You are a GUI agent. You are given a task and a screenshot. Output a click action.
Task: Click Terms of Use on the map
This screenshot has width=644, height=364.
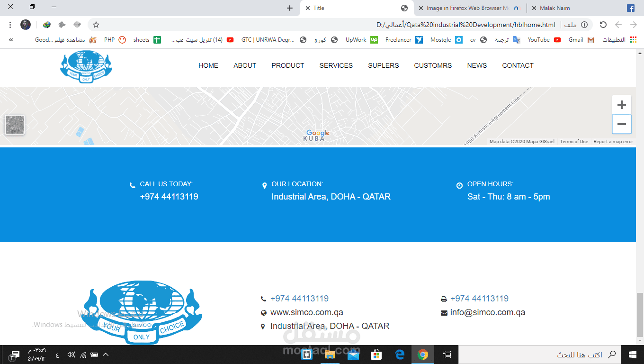click(x=574, y=142)
